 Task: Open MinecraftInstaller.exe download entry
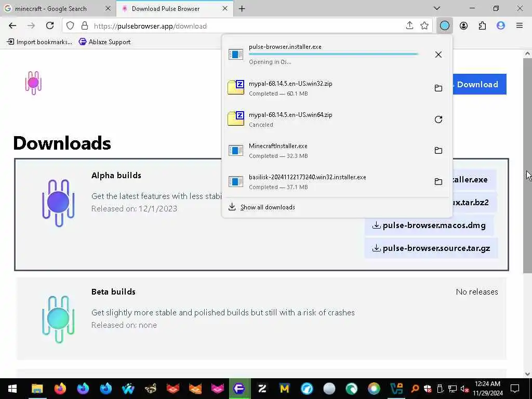click(x=326, y=150)
